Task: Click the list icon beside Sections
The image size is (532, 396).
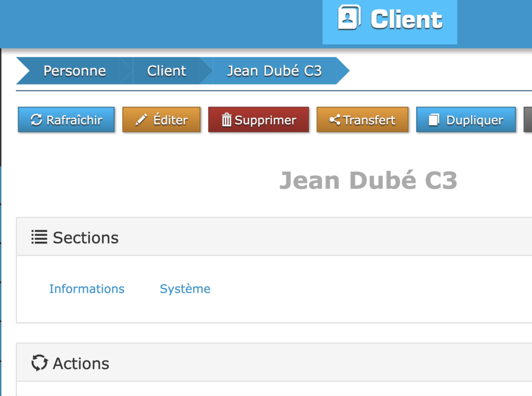Action: click(39, 237)
